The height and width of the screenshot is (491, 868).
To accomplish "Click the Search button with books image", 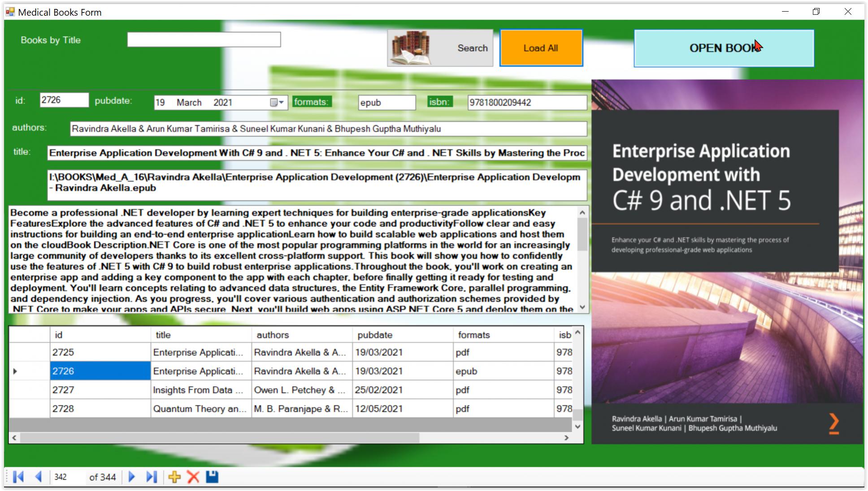I will pyautogui.click(x=440, y=48).
